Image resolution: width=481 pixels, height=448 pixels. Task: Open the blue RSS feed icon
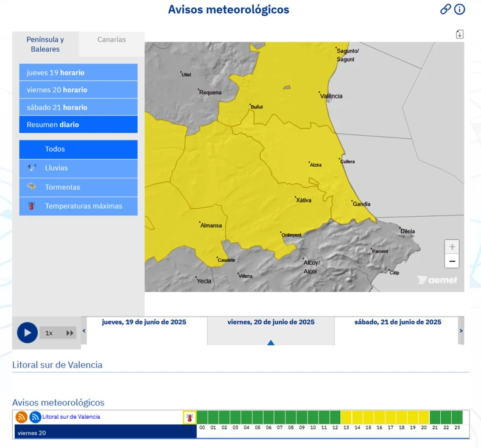(35, 417)
